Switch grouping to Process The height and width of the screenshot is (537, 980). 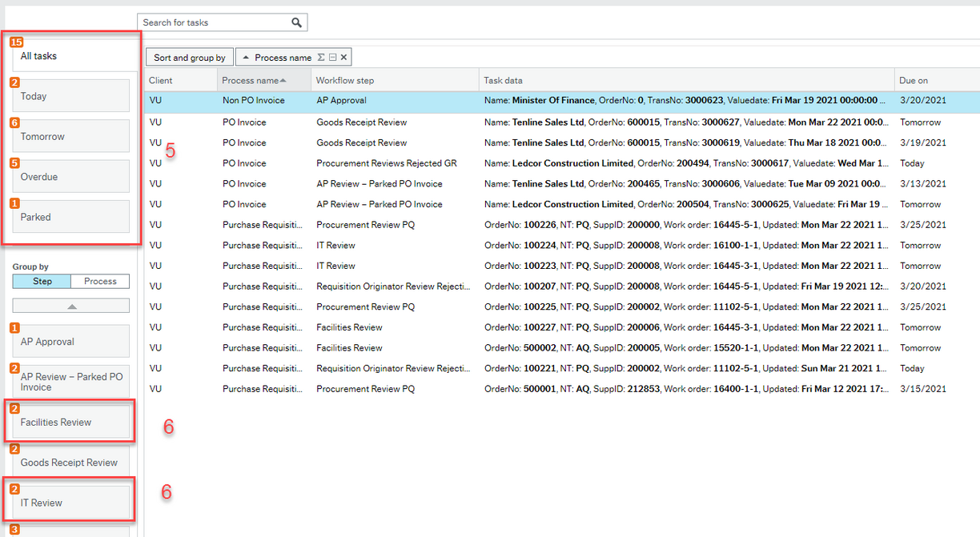pos(99,281)
